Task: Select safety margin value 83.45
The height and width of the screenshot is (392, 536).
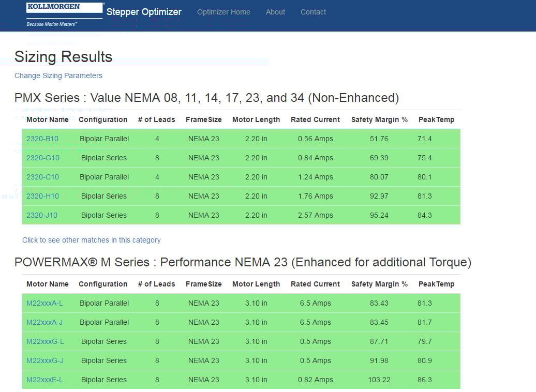Action: tap(379, 322)
